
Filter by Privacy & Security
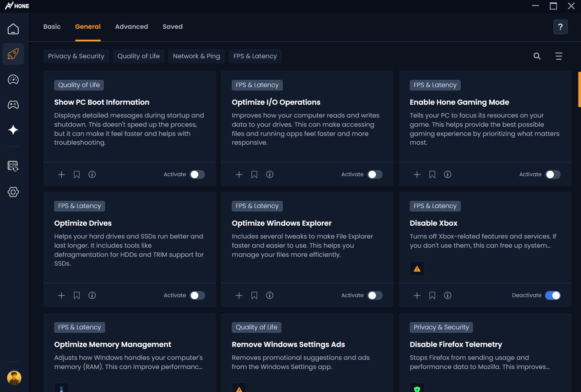[76, 56]
